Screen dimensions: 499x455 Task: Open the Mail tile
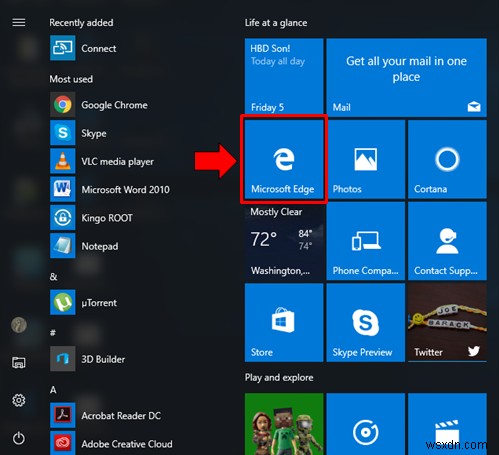[x=407, y=78]
